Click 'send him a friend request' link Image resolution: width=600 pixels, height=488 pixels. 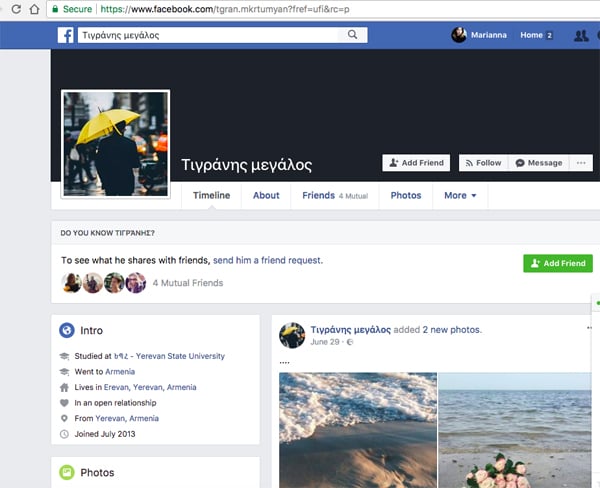(267, 260)
